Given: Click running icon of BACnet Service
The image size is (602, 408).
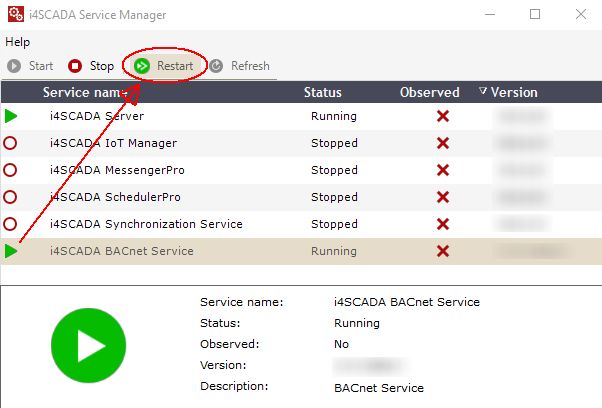Looking at the screenshot, I should [11, 251].
